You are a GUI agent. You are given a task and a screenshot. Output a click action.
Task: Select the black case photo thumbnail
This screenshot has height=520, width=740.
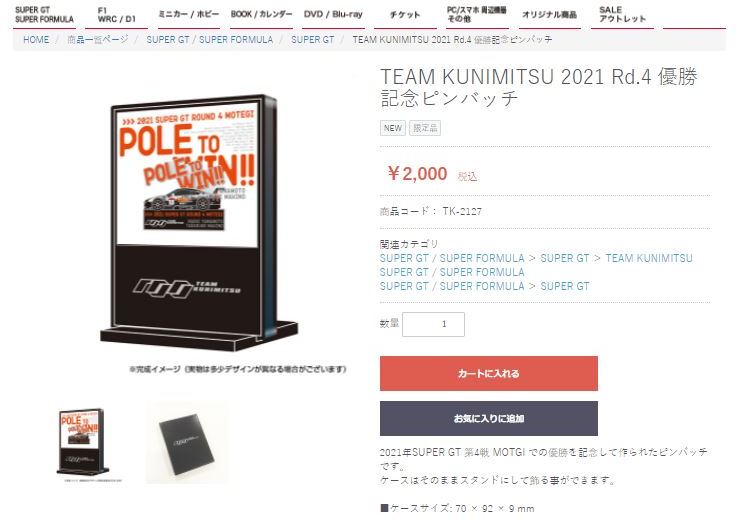point(187,443)
